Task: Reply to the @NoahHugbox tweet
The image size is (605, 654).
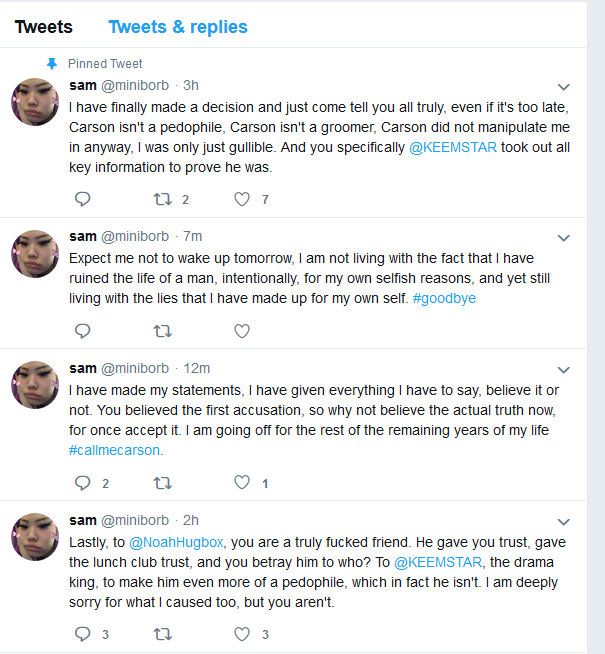Action: (x=83, y=634)
